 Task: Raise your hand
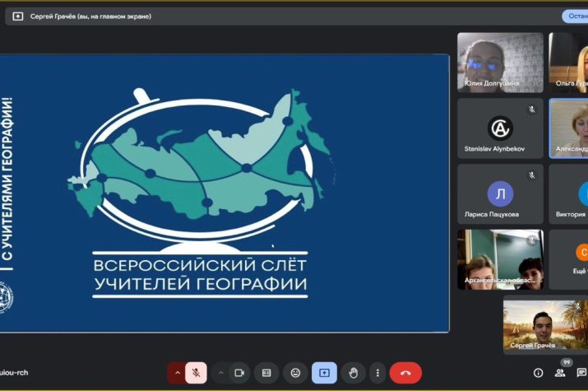point(354,373)
